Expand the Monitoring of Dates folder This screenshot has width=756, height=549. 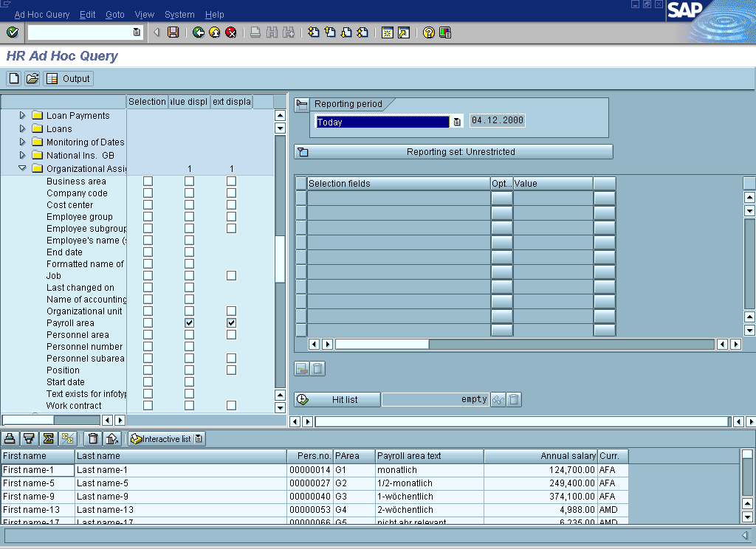[x=22, y=142]
